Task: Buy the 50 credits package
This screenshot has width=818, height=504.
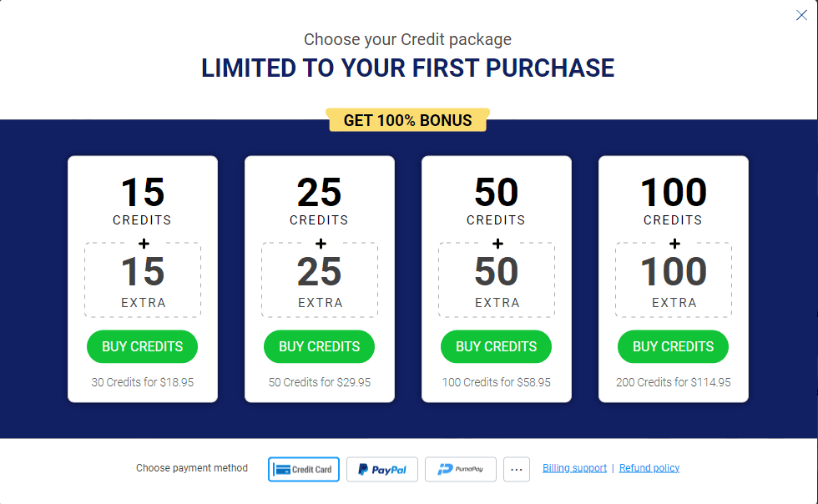Action: point(496,346)
